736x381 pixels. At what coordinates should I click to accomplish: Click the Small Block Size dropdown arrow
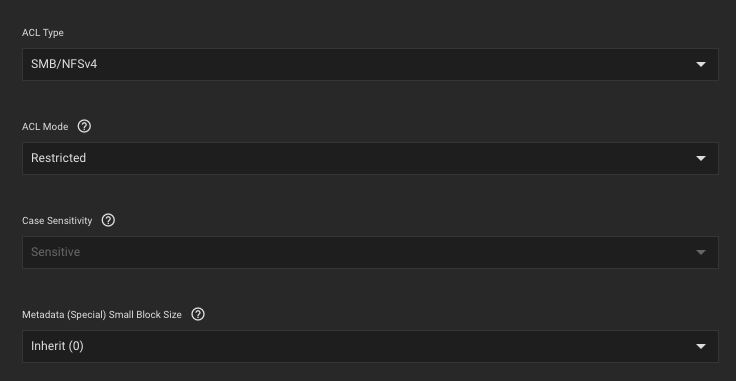point(701,346)
